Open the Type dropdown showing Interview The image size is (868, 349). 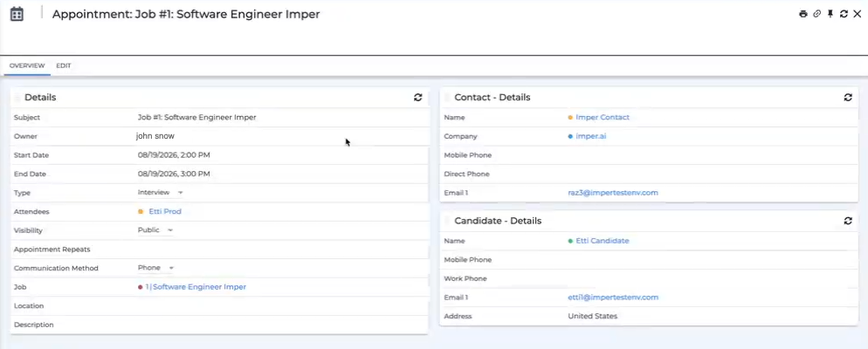[161, 193]
